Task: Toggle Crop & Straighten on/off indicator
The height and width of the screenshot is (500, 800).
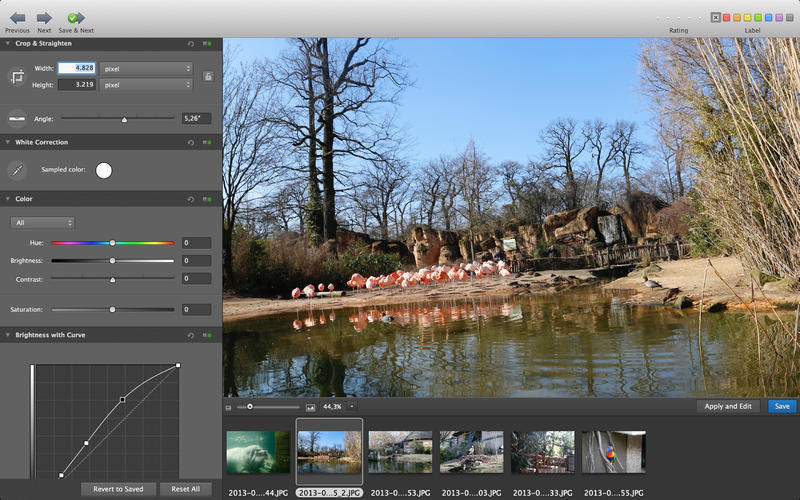Action: 207,44
